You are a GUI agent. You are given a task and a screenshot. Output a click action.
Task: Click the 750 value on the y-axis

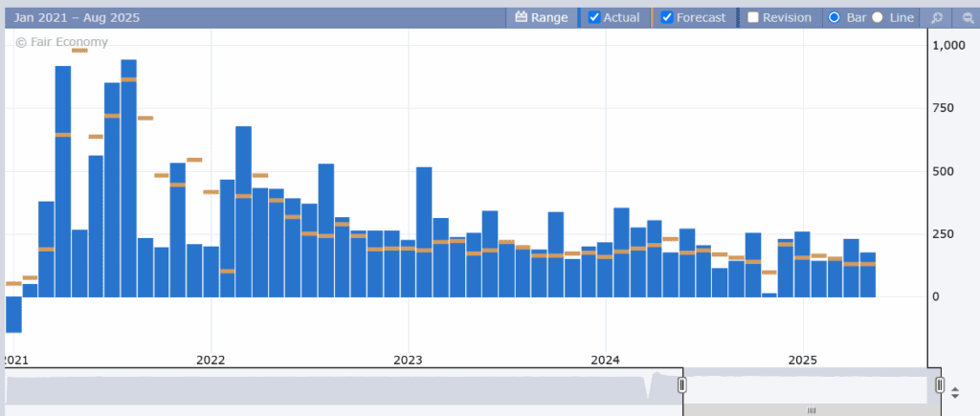[943, 108]
